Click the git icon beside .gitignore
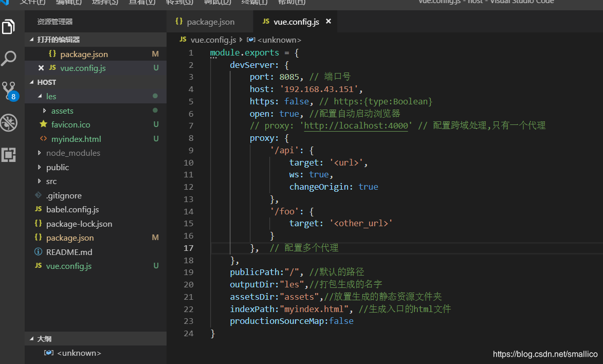Viewport: 603px width, 364px height. 38,195
